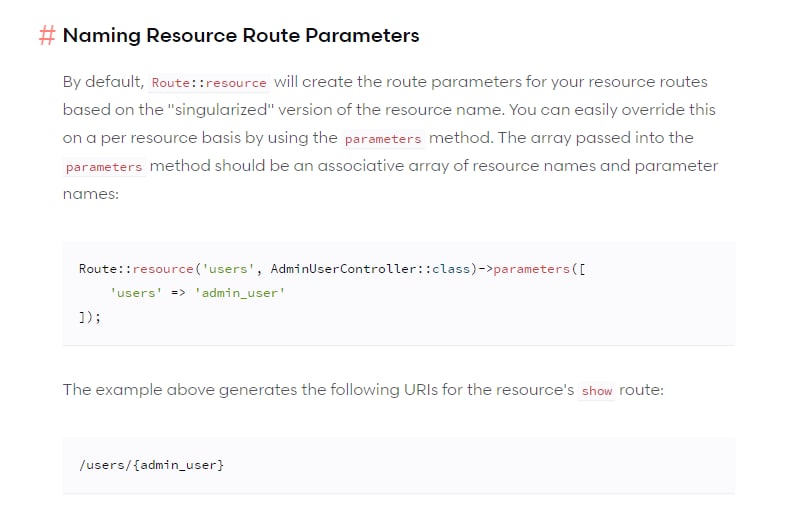Click the Naming Resource Route Parameters heading

[x=241, y=36]
